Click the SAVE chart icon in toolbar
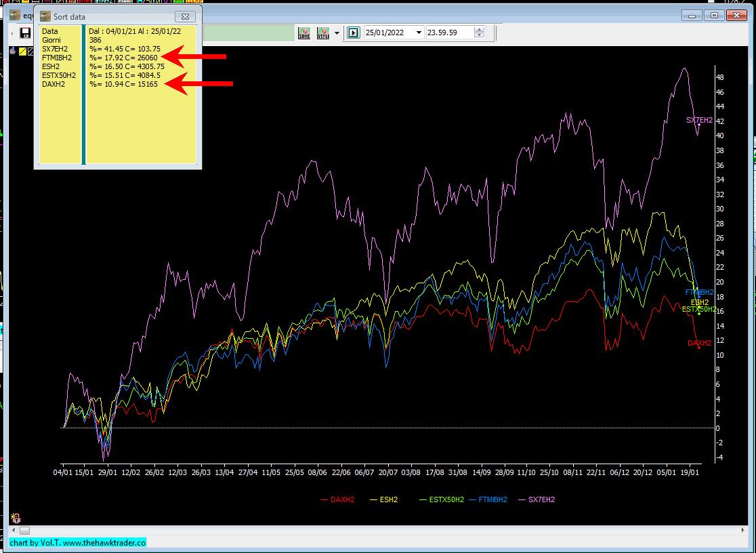The image size is (756, 553). (x=304, y=33)
